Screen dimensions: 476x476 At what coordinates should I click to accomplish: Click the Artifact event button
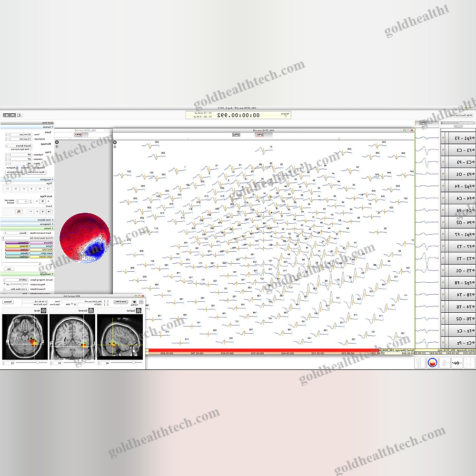17,257
